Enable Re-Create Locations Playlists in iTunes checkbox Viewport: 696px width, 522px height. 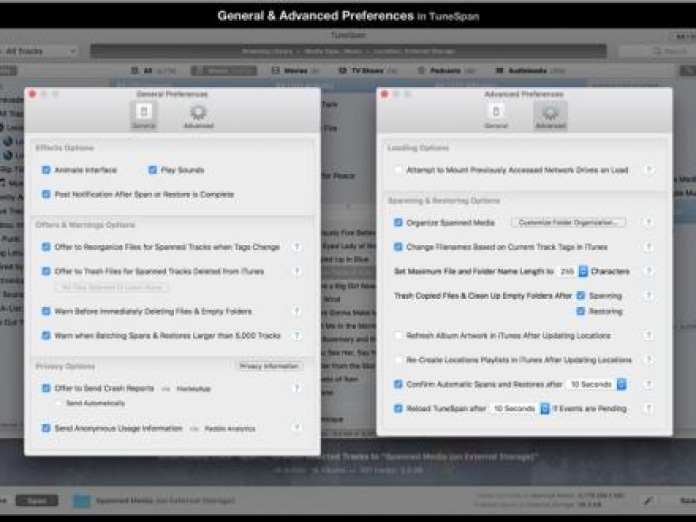[398, 360]
